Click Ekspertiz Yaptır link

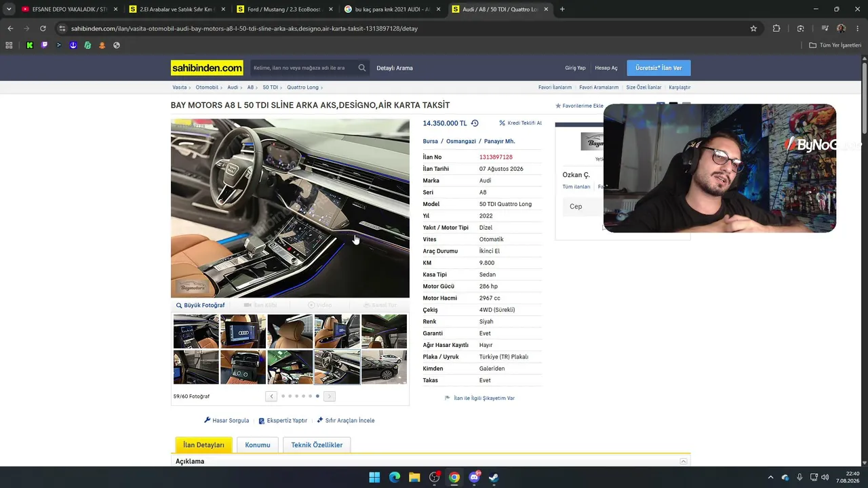coord(283,420)
